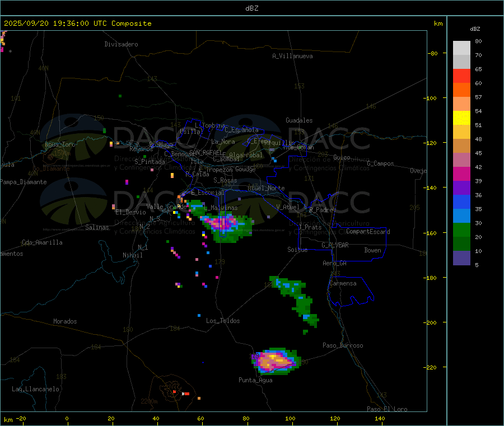Click the A_Villanueva map label
The height and width of the screenshot is (426, 504).
pyautogui.click(x=292, y=56)
